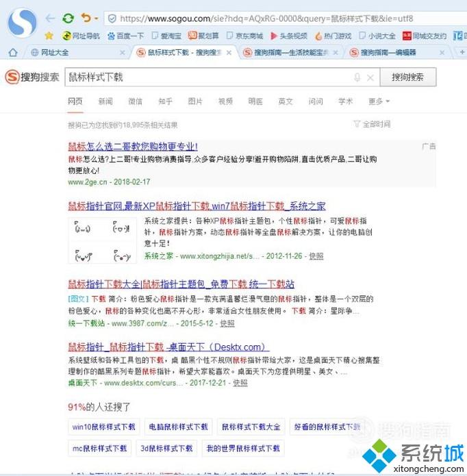Image resolution: width=467 pixels, height=476 pixels.
Task: Close the 搜狗指南—编辑器 tab
Action: [442, 53]
